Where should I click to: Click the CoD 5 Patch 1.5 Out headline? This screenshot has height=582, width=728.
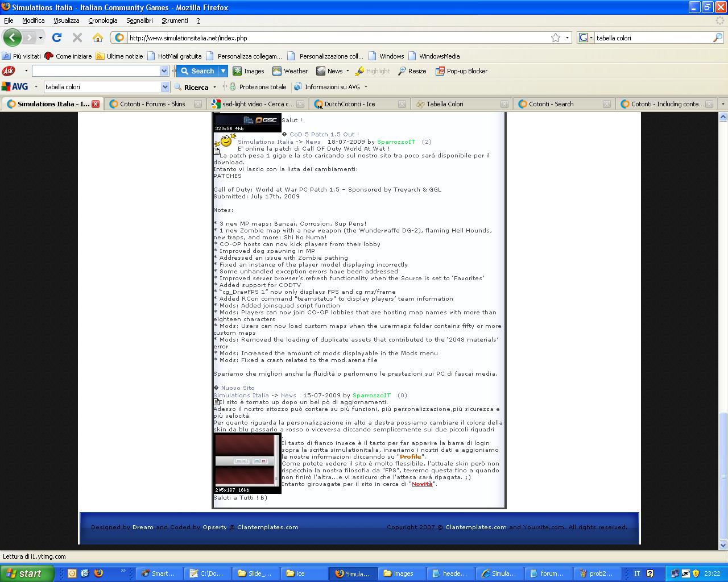coord(324,135)
